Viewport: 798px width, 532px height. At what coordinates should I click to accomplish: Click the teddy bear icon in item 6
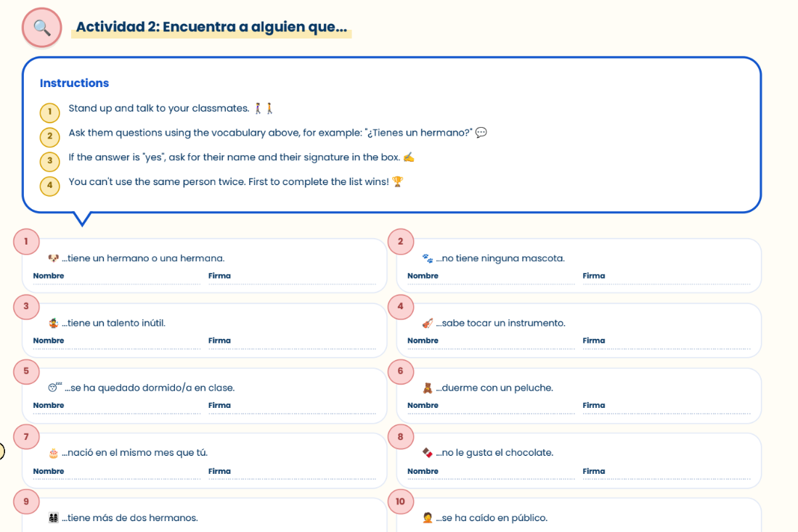coord(428,388)
